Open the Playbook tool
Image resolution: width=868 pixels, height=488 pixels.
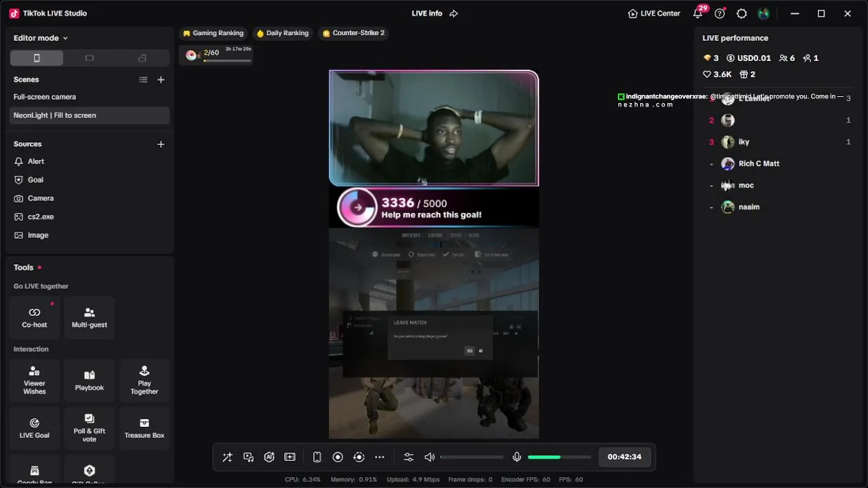[x=90, y=381]
